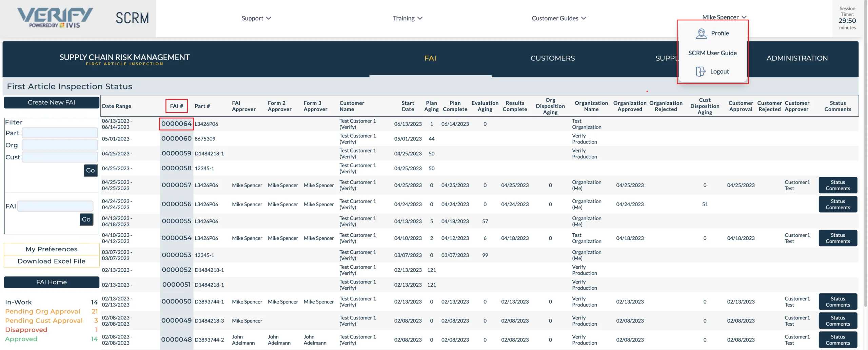The width and height of the screenshot is (868, 350).
Task: Select Profile from user menu
Action: click(x=713, y=33)
